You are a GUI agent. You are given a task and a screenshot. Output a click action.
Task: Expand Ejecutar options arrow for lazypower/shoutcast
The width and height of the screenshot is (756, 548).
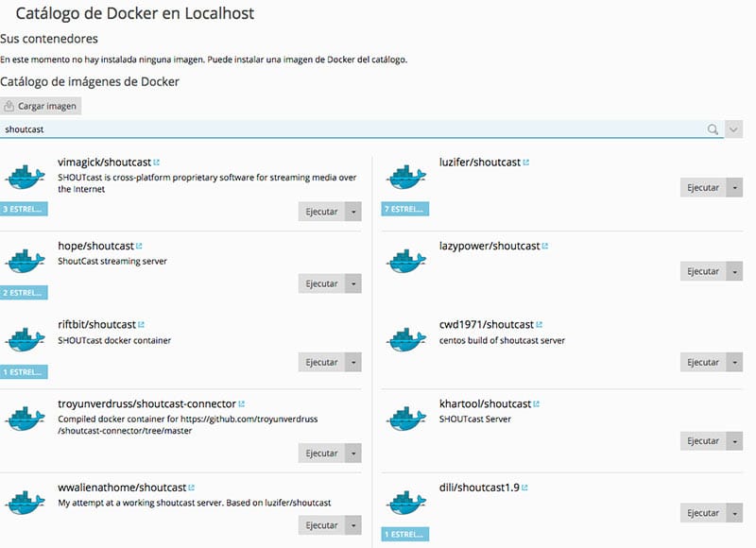[735, 271]
